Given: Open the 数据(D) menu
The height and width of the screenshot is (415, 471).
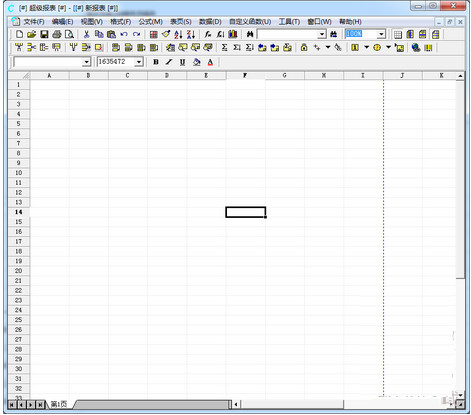Looking at the screenshot, I should (x=210, y=22).
